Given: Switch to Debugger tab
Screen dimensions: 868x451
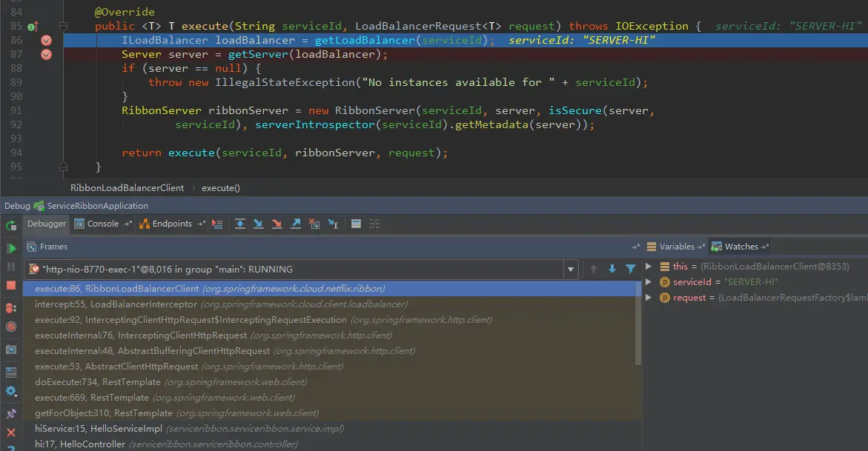Looking at the screenshot, I should tap(47, 224).
